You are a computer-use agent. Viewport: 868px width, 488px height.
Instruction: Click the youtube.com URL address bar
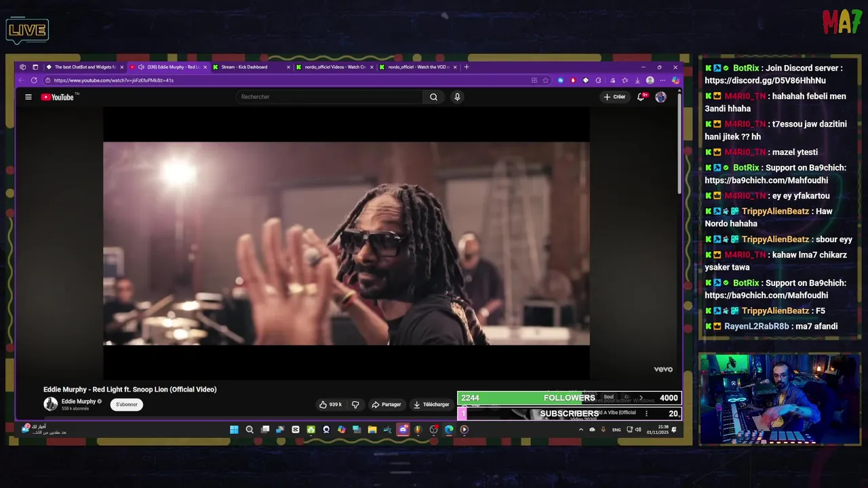coord(285,80)
